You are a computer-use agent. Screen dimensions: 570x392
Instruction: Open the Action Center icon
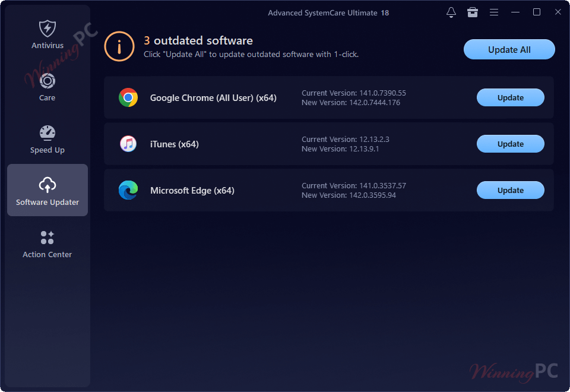[47, 238]
